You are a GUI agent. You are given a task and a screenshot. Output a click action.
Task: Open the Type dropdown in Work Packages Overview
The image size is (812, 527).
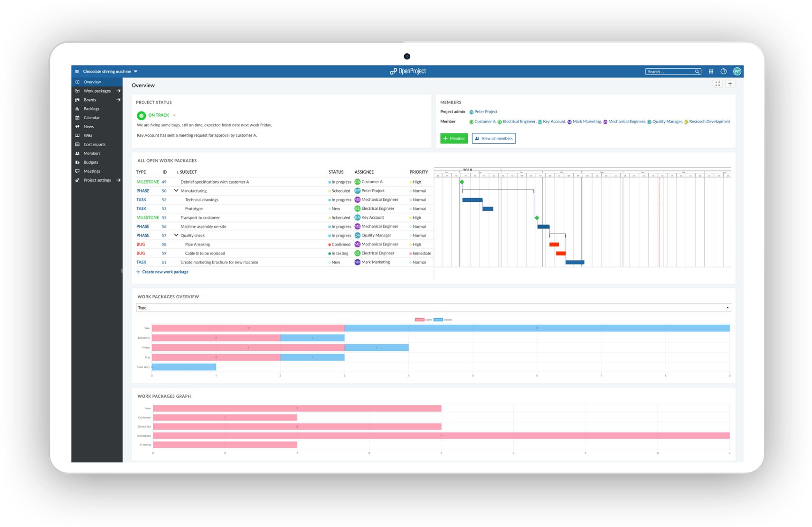pyautogui.click(x=433, y=308)
